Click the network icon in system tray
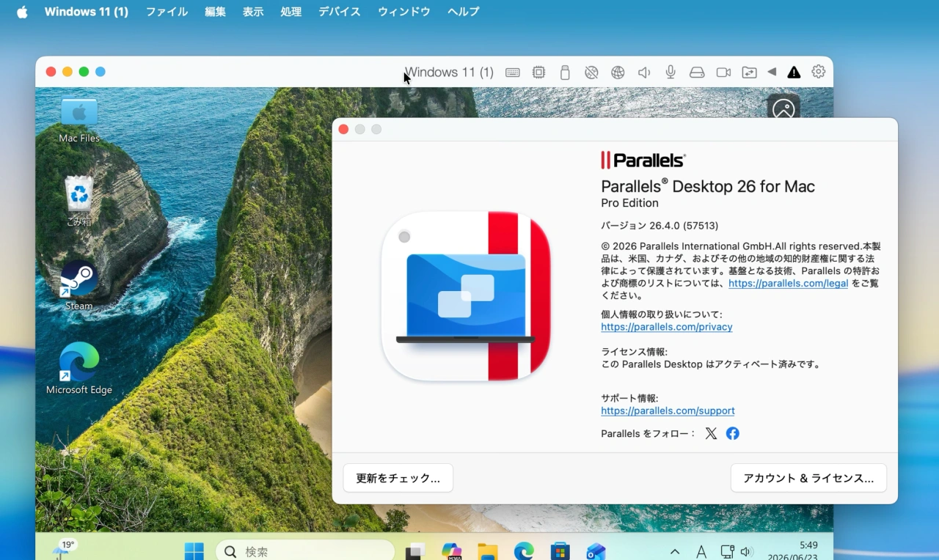 [x=727, y=552]
